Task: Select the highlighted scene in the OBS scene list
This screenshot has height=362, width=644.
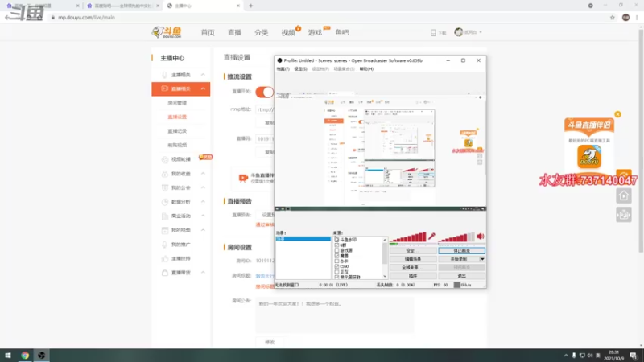Action: [x=303, y=239]
